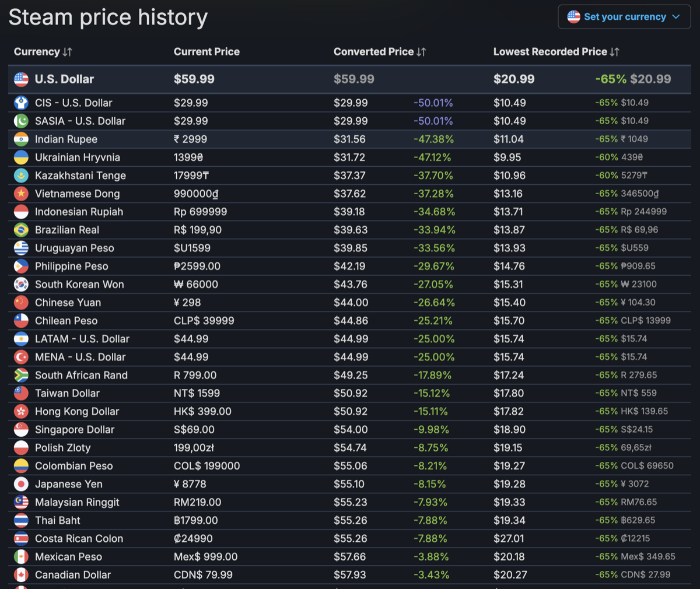The width and height of the screenshot is (700, 589).
Task: Click the Chinese Yuan flag icon
Action: (x=21, y=302)
